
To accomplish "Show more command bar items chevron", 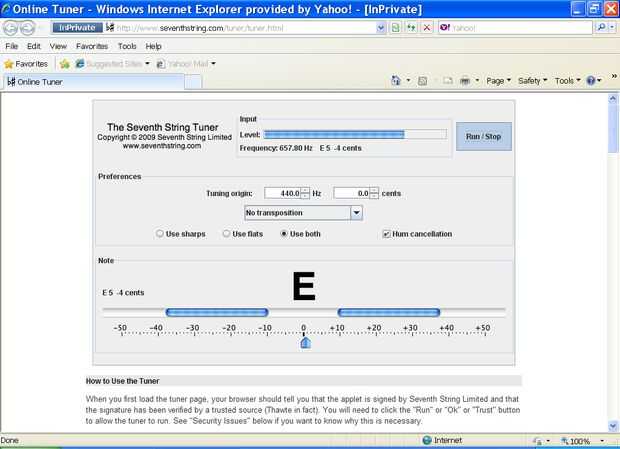I will pos(614,76).
